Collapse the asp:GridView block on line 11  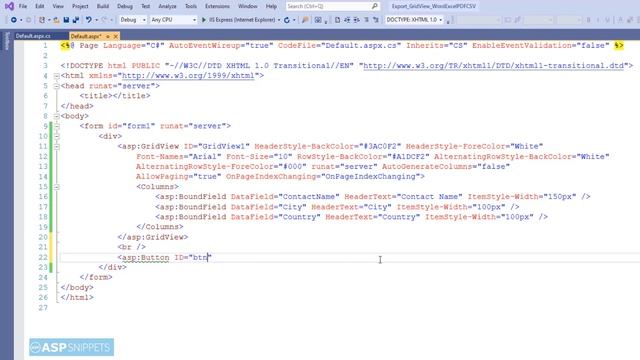coord(56,147)
